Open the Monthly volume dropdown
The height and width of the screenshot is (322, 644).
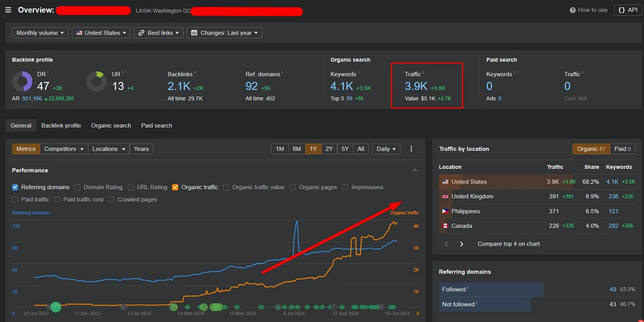pyautogui.click(x=40, y=33)
